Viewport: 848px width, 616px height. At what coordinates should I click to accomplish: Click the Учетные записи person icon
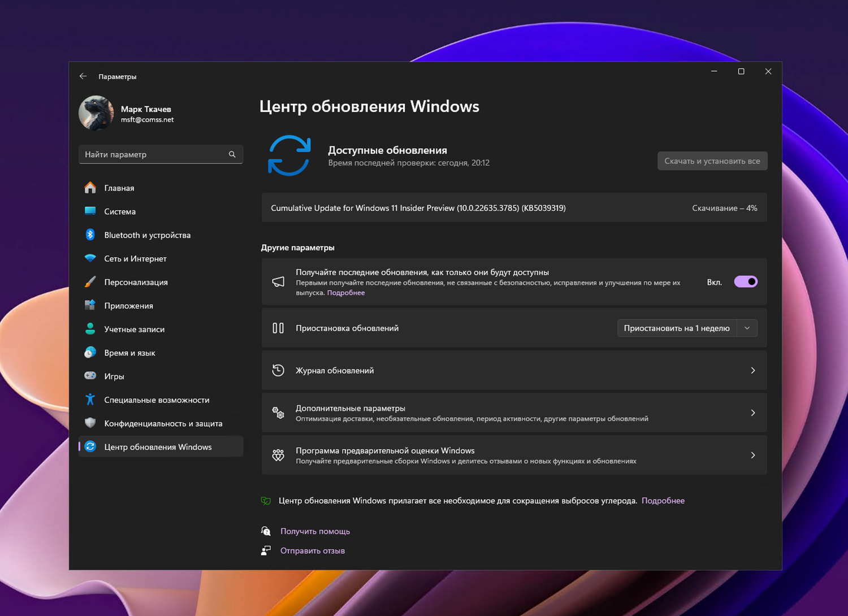click(x=90, y=329)
